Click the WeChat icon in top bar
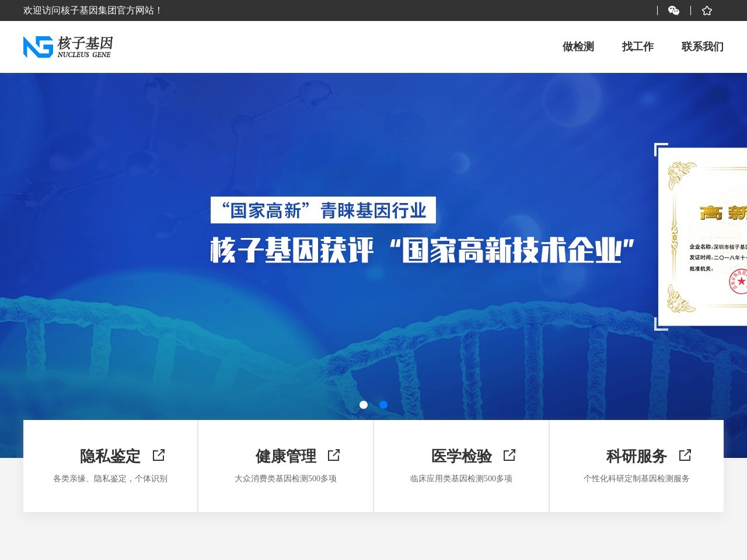 click(673, 10)
